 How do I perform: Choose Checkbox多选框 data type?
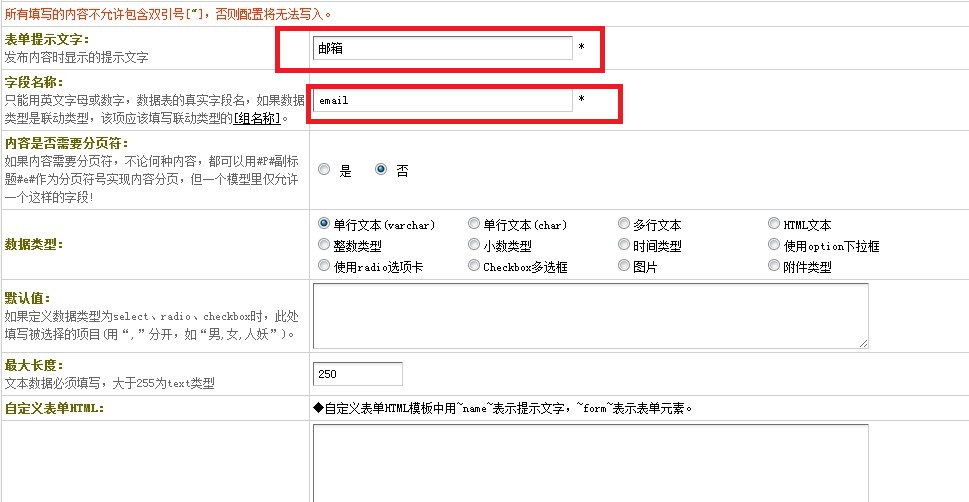click(474, 266)
